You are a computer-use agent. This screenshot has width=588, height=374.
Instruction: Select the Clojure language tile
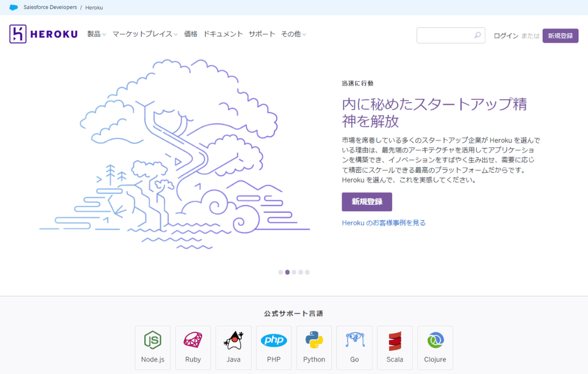click(435, 348)
